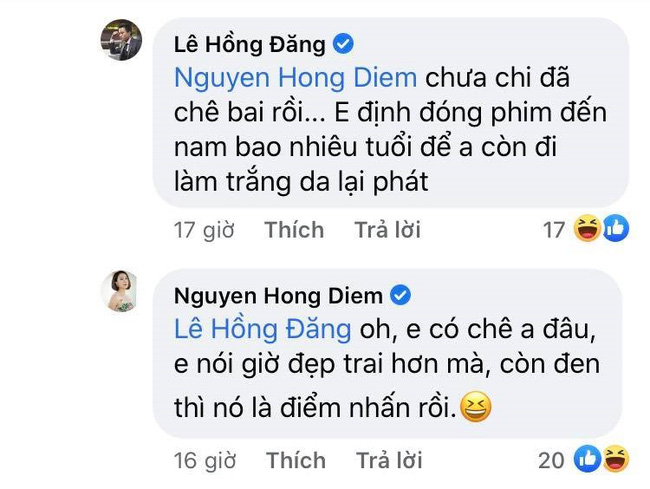Click the 17 giờ timestamp
Screen dimensions: 650x489
[x=204, y=230]
